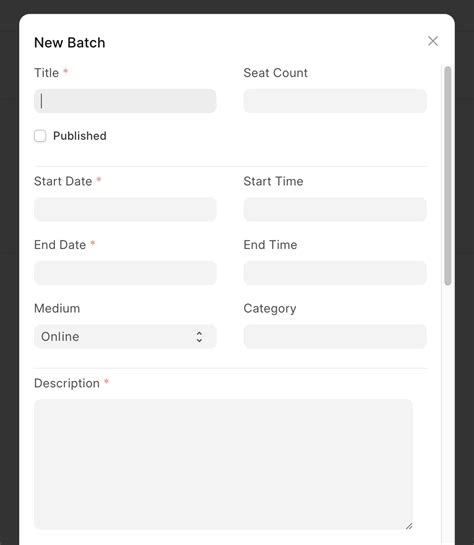Open the Start Date picker field

pyautogui.click(x=125, y=210)
